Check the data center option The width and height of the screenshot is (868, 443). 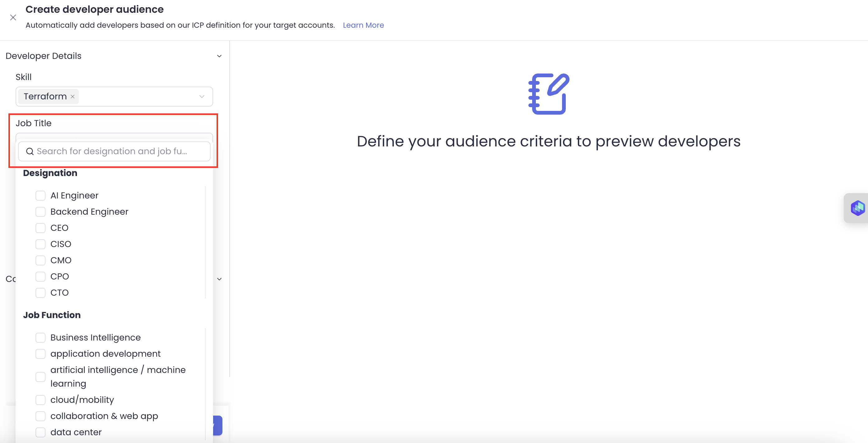[41, 432]
